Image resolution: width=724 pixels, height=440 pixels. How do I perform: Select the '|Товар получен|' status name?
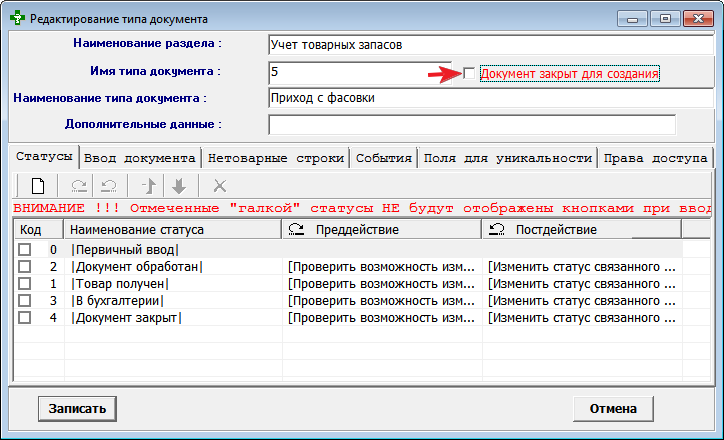[120, 283]
